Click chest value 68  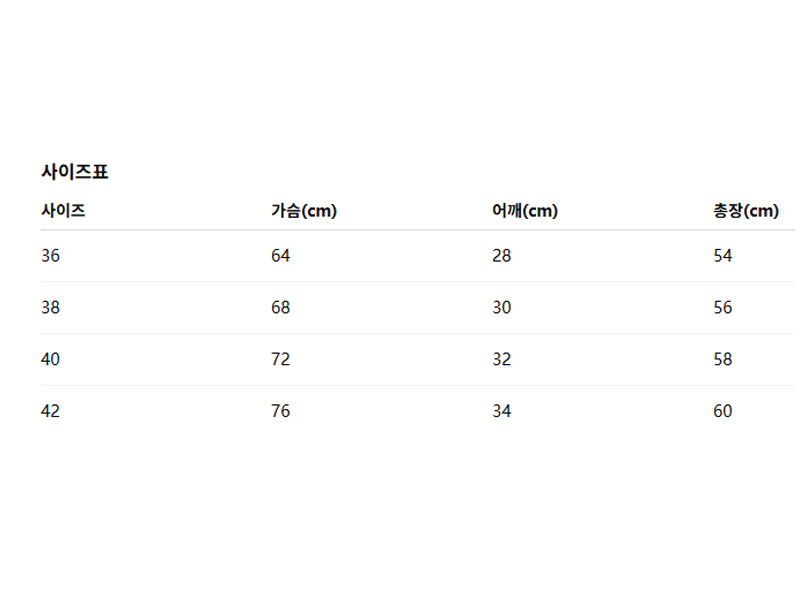tap(281, 308)
